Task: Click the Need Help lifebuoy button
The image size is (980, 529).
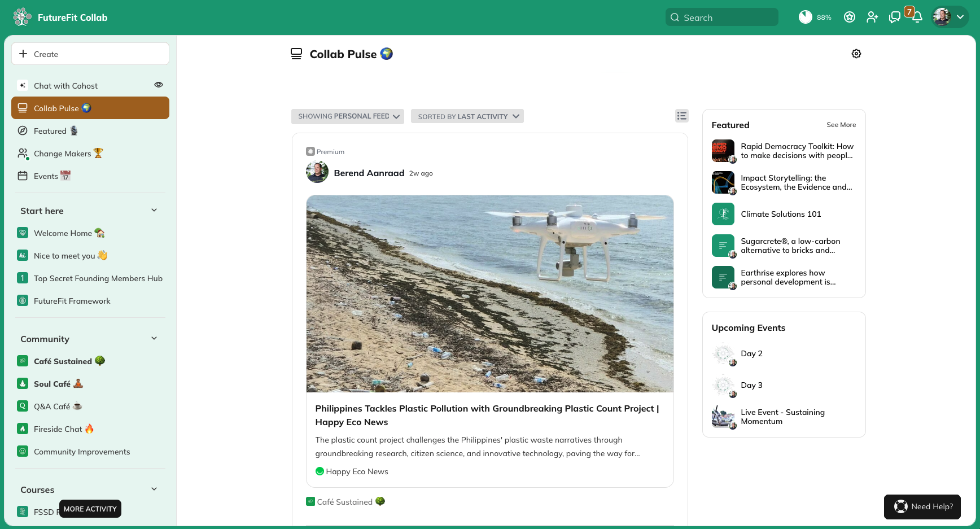Action: pyautogui.click(x=922, y=506)
